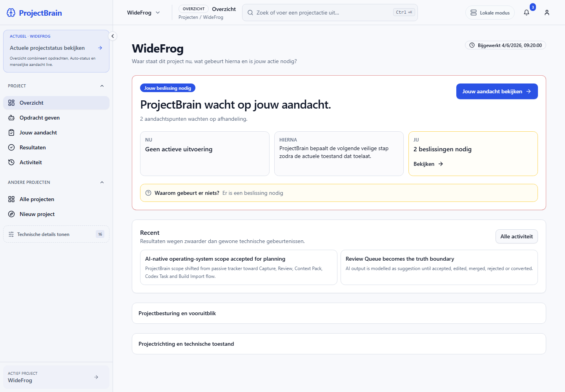The height and width of the screenshot is (392, 565).
Task: Click the OVERZICHT pill in header
Action: coord(193,9)
